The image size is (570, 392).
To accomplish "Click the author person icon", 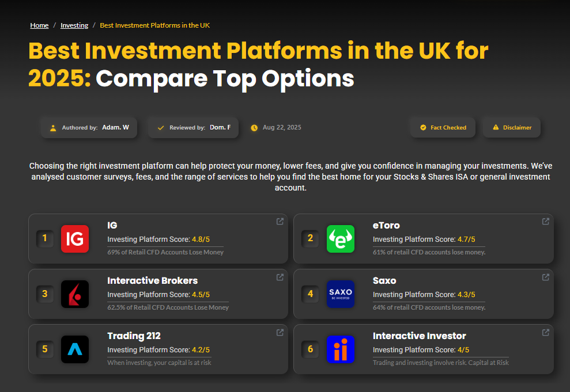I will [54, 127].
